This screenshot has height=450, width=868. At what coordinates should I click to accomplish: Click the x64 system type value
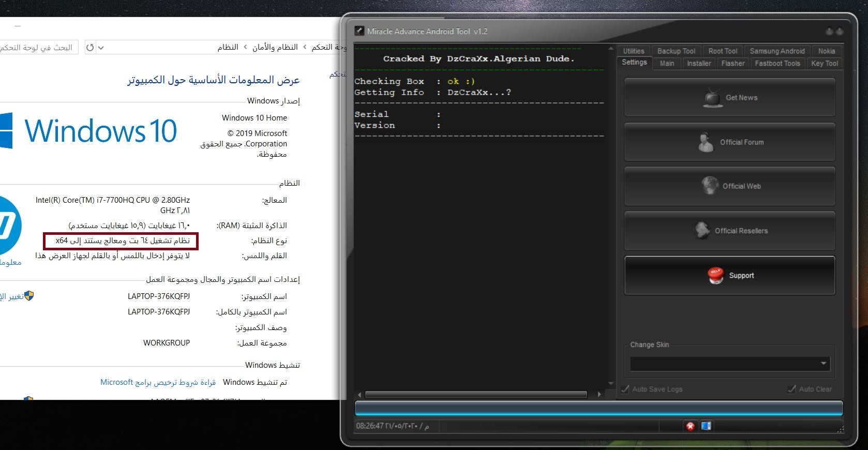pos(123,241)
